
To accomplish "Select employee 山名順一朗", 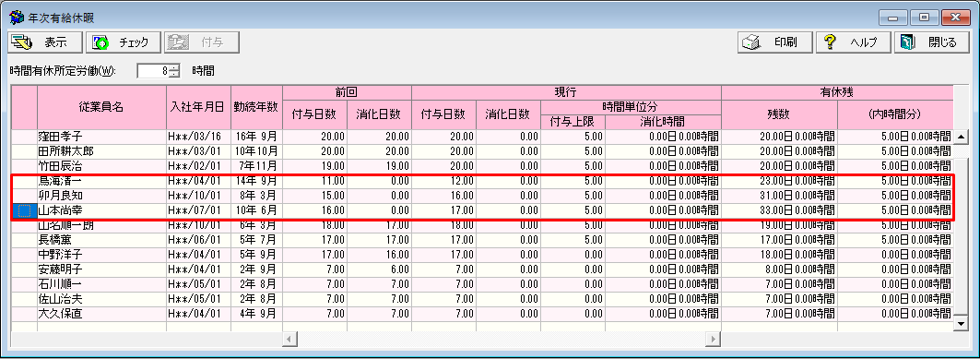I will (102, 225).
